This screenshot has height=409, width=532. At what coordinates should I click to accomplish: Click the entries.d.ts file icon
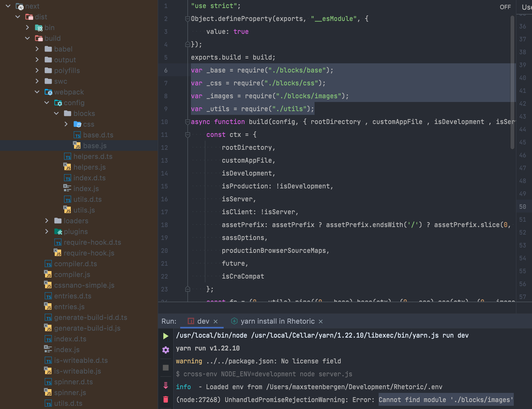(x=48, y=296)
